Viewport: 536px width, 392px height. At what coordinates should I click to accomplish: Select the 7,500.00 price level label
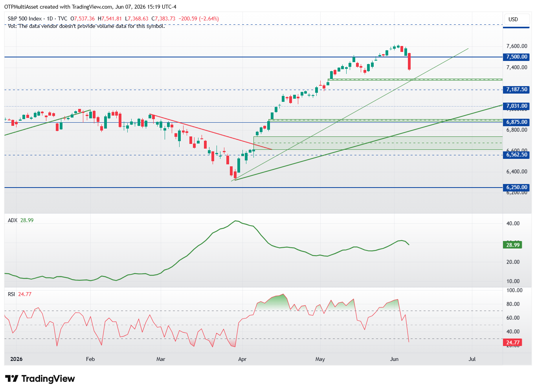(516, 57)
